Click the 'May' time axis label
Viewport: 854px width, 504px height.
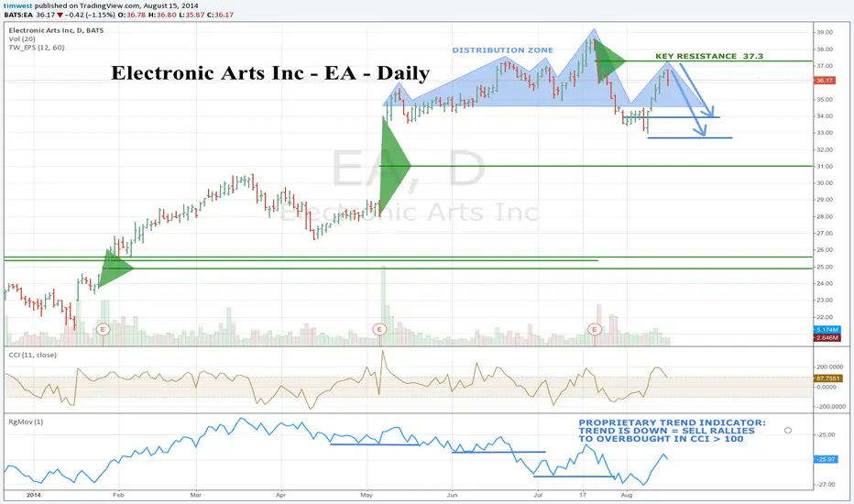coord(367,495)
